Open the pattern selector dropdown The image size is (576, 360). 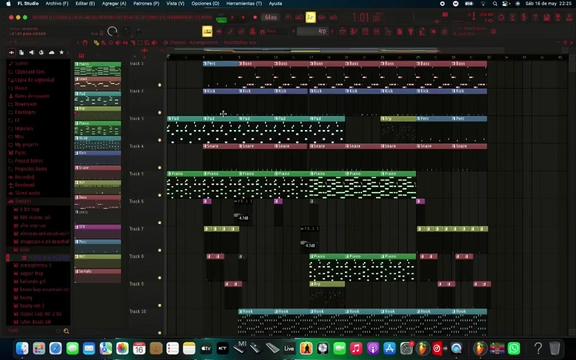coord(313,32)
